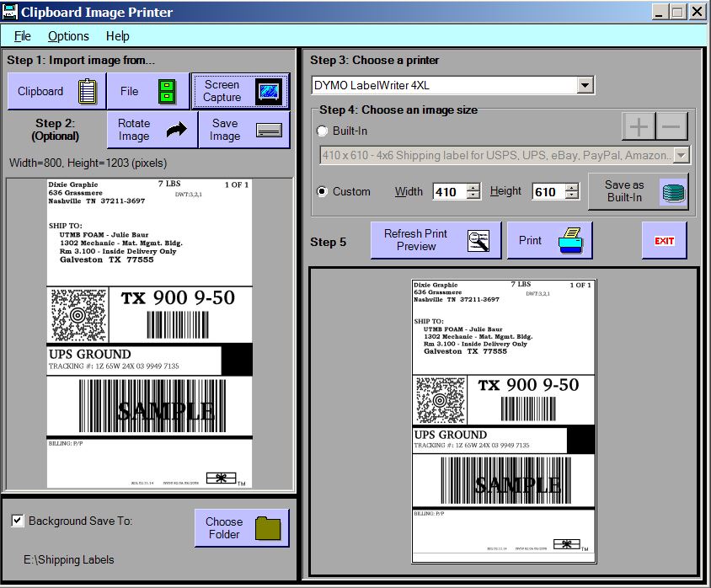Click the "Step 1: Import image from..." heading
The height and width of the screenshot is (588, 711).
tap(81, 61)
